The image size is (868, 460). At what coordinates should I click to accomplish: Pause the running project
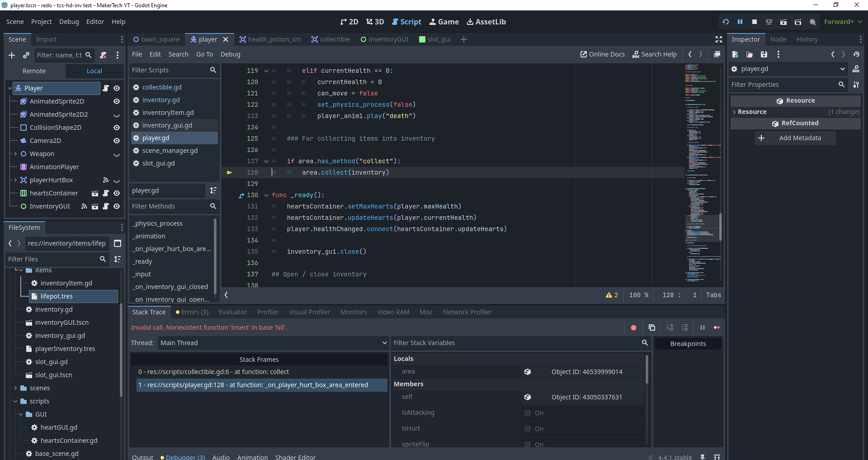[x=740, y=22]
